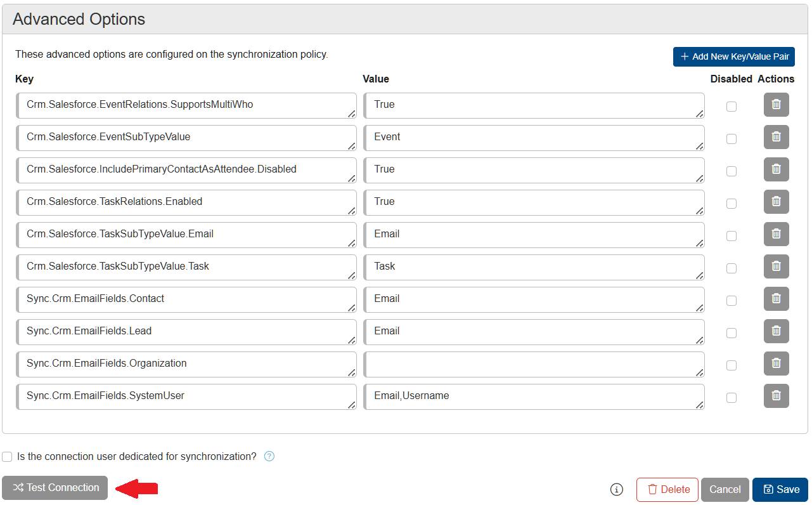Check connection user dedicated for synchronization
The image size is (812, 505).
(7, 456)
